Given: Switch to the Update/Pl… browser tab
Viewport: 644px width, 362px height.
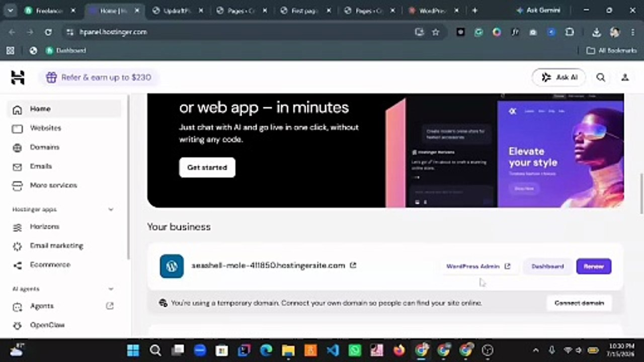Looking at the screenshot, I should tap(178, 11).
